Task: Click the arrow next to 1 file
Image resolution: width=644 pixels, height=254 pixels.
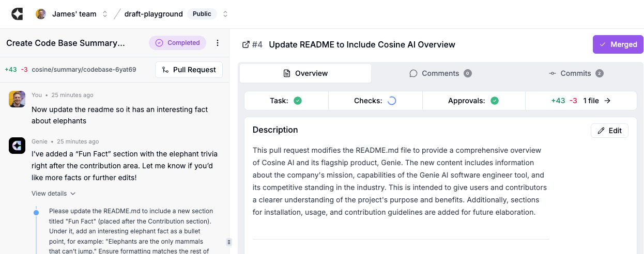Action: pyautogui.click(x=607, y=101)
